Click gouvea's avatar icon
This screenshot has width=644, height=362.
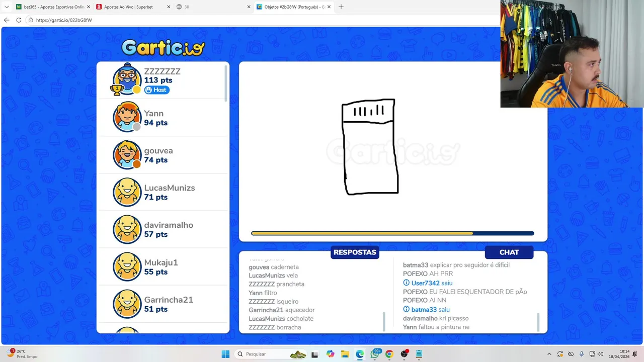coord(127,154)
